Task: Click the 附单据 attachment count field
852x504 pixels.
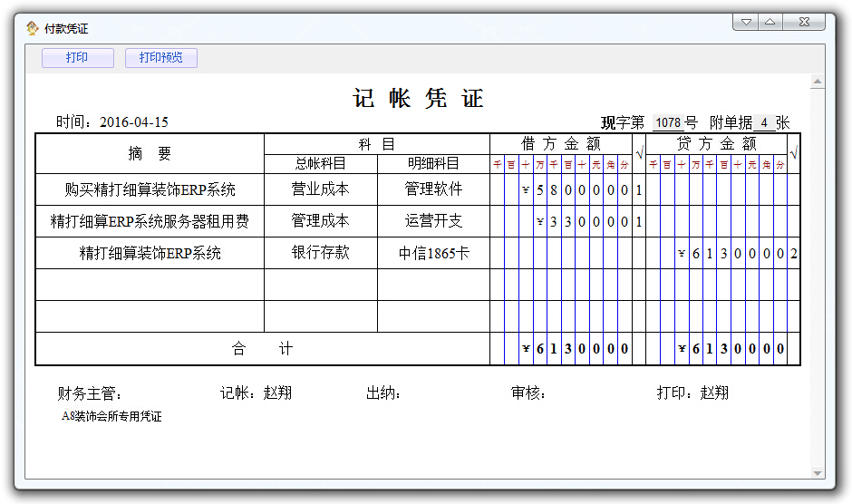Action: [x=763, y=122]
